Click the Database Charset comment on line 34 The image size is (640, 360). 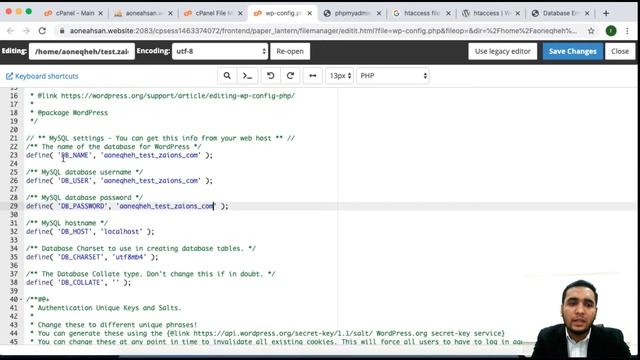(x=141, y=249)
